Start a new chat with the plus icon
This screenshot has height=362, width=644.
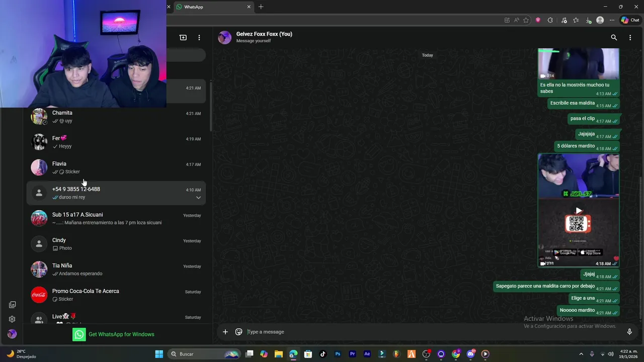pyautogui.click(x=183, y=38)
